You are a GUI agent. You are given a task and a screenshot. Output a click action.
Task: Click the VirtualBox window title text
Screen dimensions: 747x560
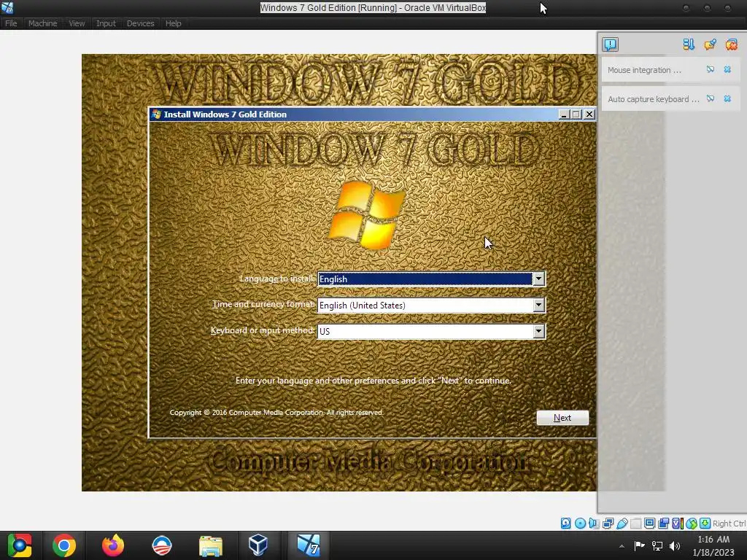click(x=373, y=7)
